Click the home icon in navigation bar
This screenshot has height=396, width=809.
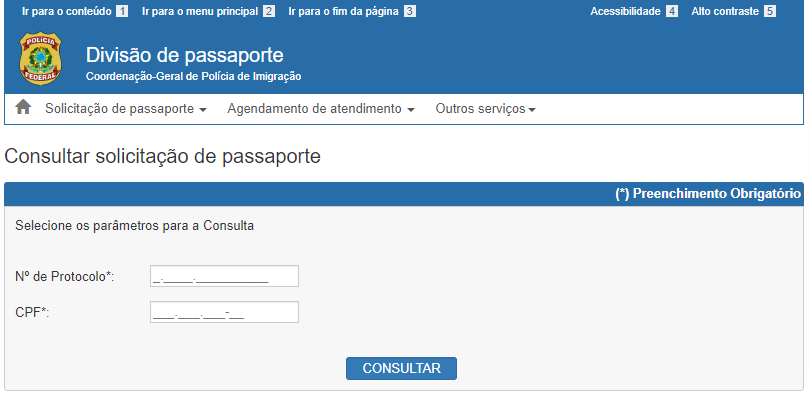coord(23,107)
